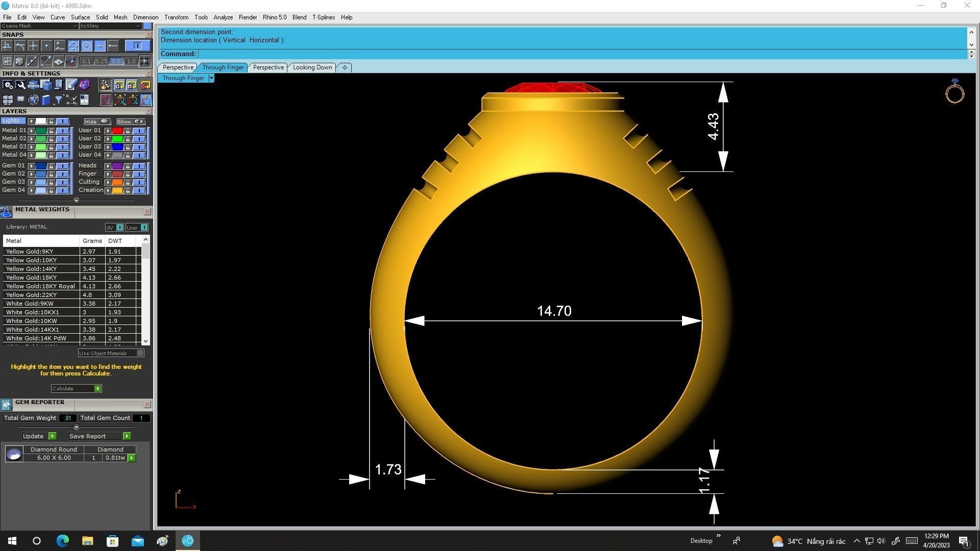Click the funnel filter icon

(58, 100)
